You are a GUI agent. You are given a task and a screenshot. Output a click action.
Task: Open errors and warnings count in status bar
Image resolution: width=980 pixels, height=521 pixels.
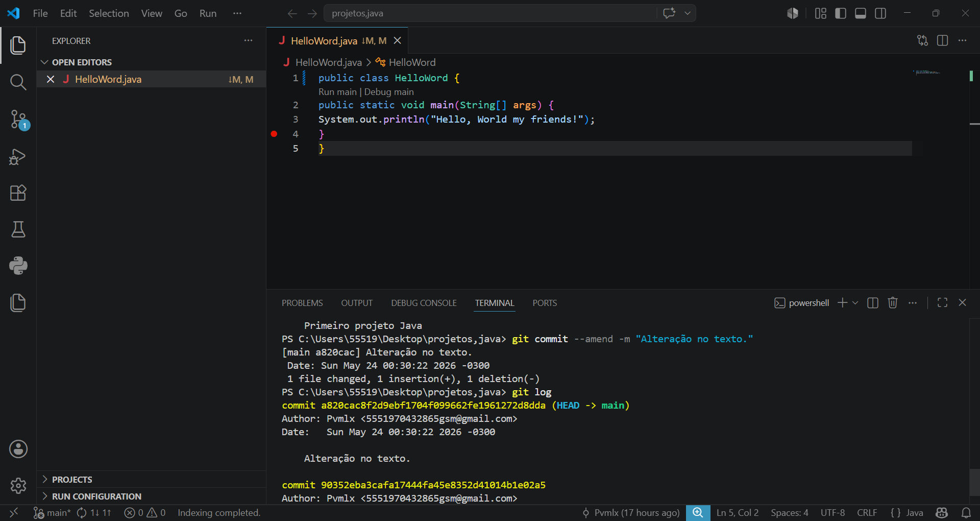click(145, 513)
